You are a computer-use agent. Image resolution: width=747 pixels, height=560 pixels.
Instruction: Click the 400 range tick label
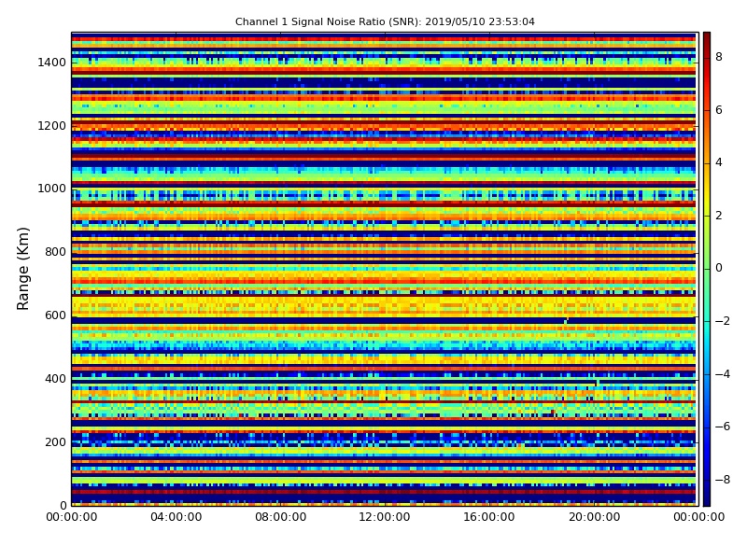point(56,379)
